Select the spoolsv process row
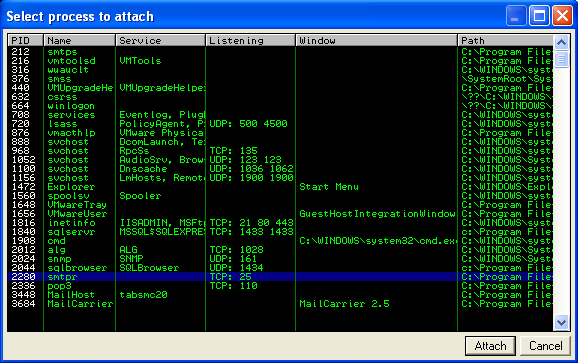The image size is (578, 363). click(280, 196)
